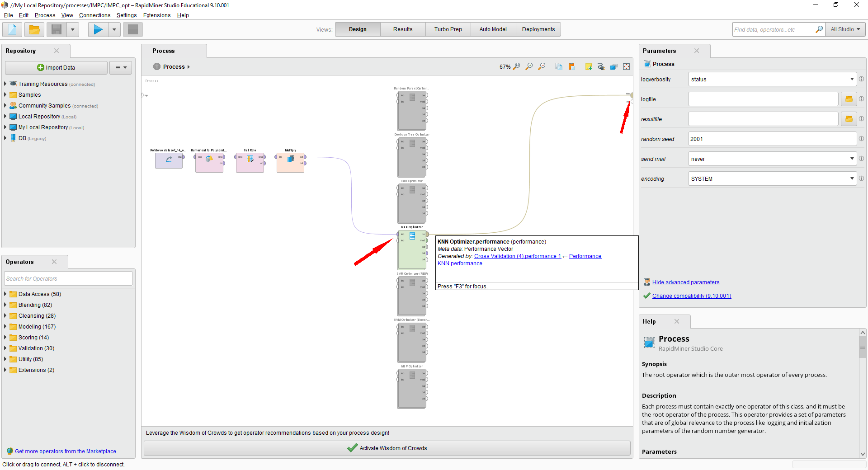Click the Help panel scroll-down arrow

(x=863, y=454)
